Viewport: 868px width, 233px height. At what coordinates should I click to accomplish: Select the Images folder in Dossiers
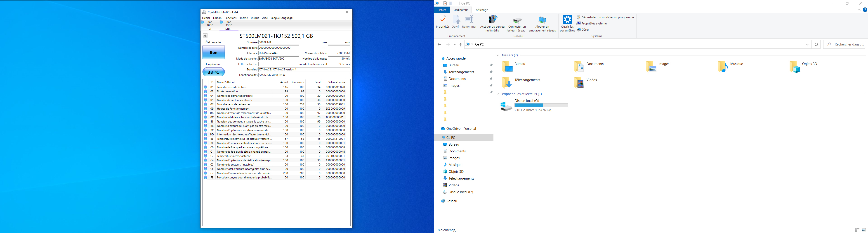657,67
